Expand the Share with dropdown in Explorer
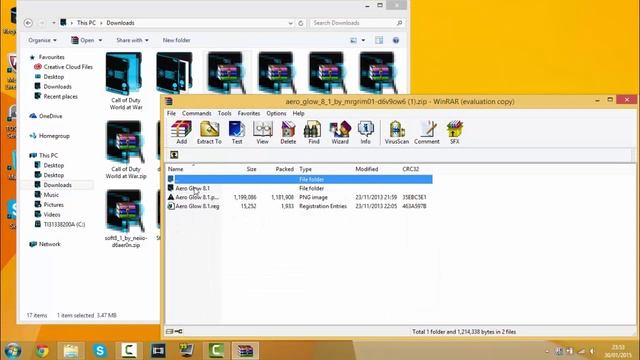640x360 pixels. [132, 40]
